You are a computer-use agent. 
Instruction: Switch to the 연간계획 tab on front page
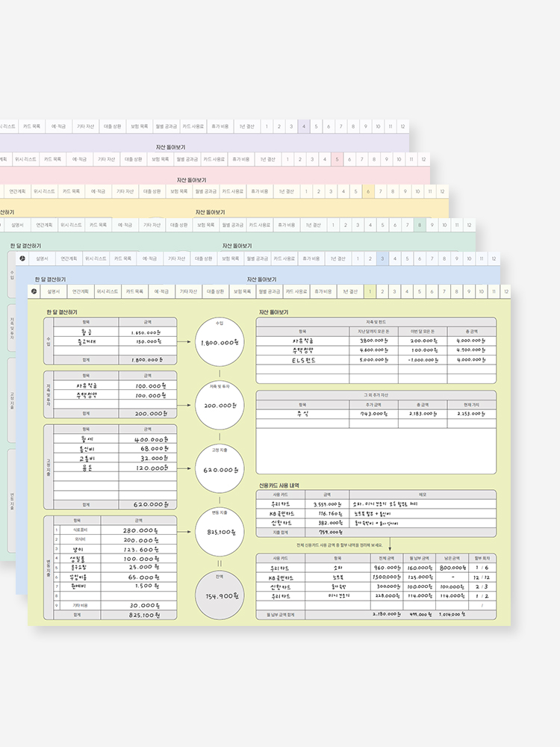pyautogui.click(x=81, y=291)
